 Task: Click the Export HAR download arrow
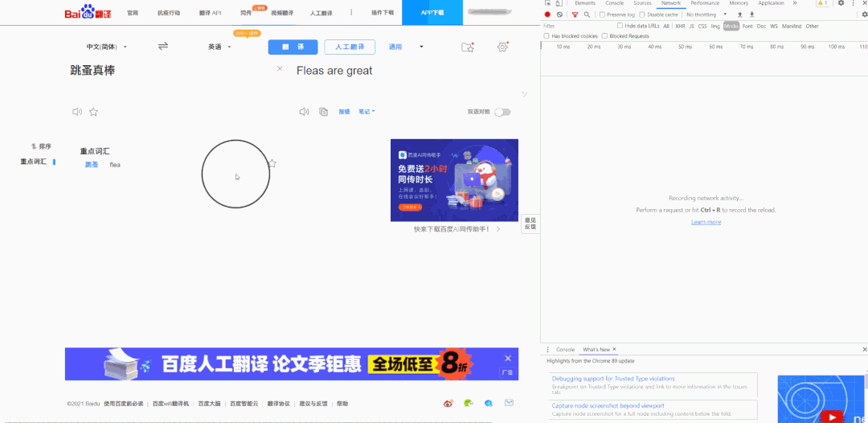click(x=751, y=15)
